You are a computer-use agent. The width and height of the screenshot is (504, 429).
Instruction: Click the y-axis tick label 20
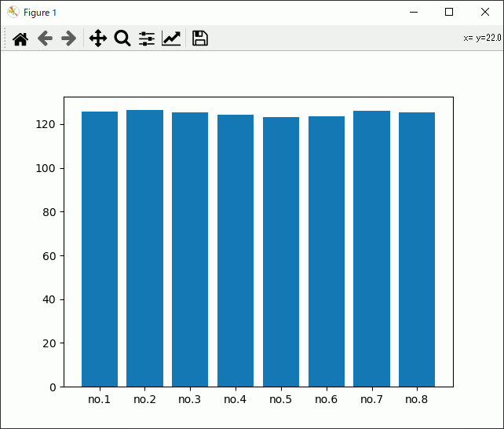click(x=49, y=343)
